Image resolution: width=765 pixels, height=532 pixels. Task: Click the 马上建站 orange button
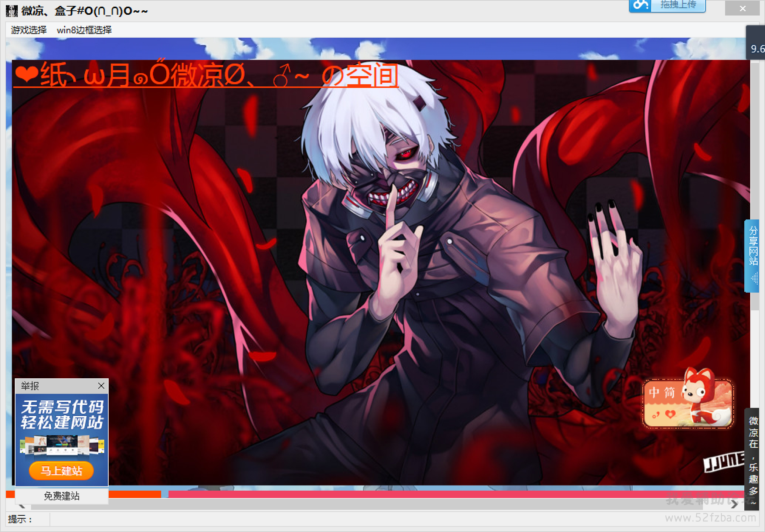pos(61,471)
